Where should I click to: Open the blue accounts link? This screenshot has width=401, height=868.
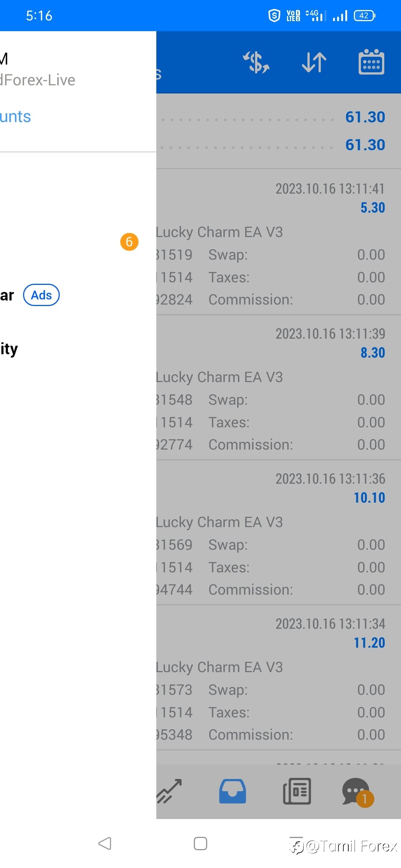pyautogui.click(x=16, y=116)
